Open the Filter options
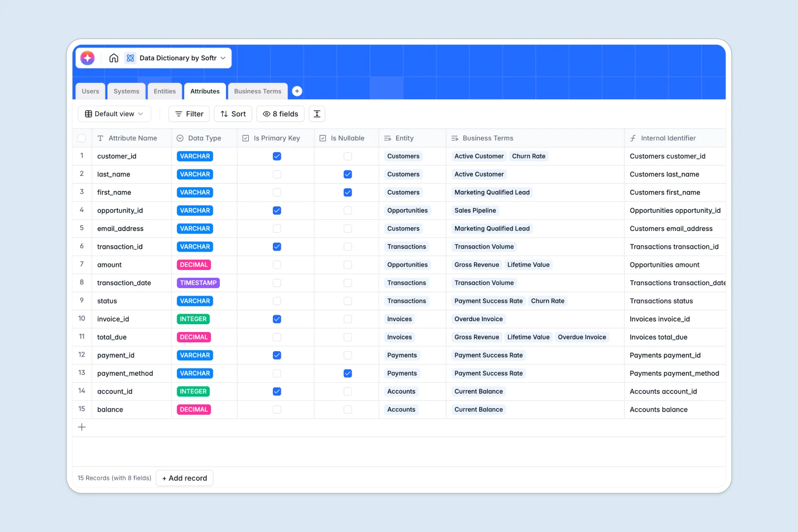Viewport: 798px width, 532px height. coord(189,114)
